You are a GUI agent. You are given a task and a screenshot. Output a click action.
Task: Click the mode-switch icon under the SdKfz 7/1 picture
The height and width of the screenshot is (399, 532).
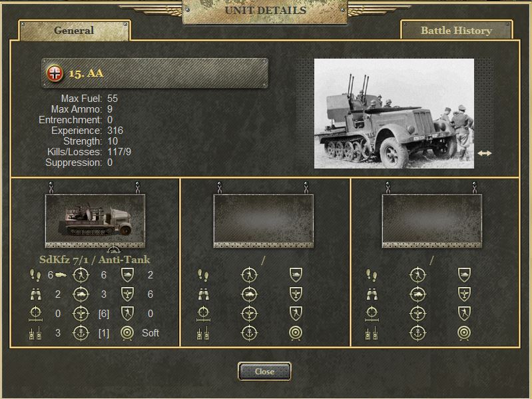click(x=114, y=250)
